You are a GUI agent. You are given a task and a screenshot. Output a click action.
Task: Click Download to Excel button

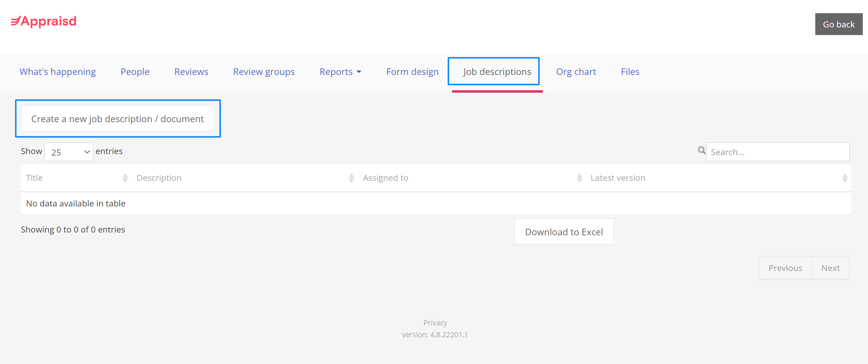click(564, 231)
